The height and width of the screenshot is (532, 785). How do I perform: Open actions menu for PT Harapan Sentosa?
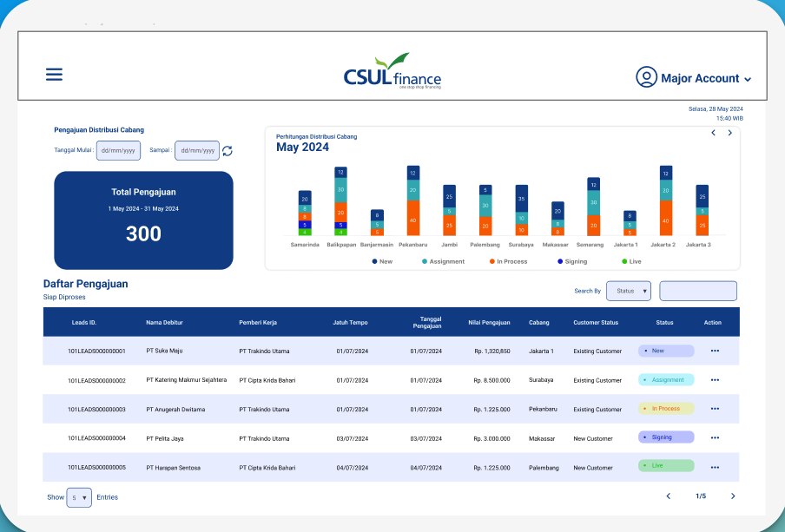[x=715, y=468]
